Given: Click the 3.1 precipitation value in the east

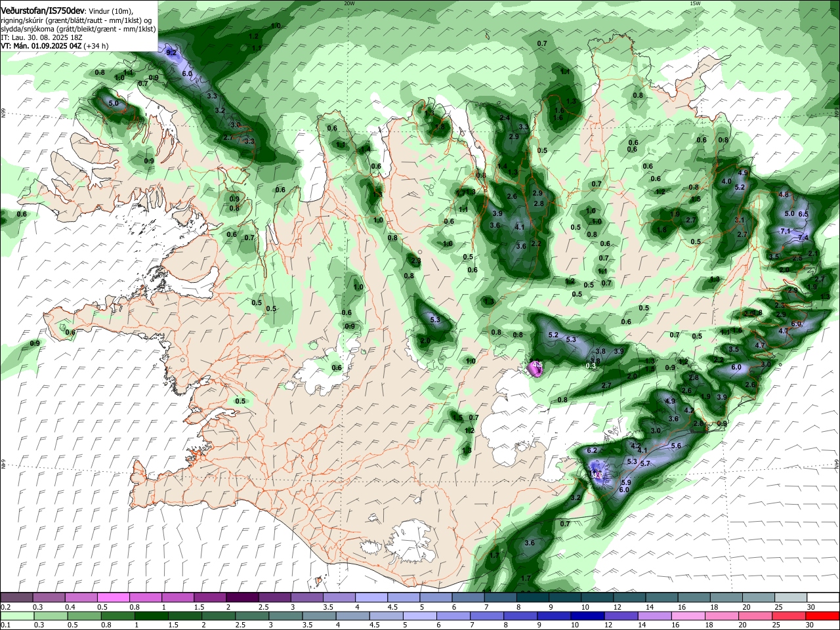Looking at the screenshot, I should pos(740,220).
